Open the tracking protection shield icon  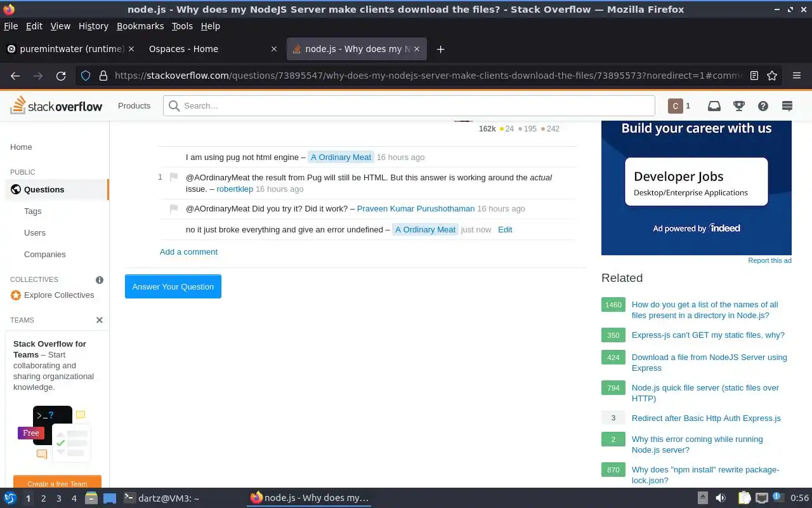86,76
